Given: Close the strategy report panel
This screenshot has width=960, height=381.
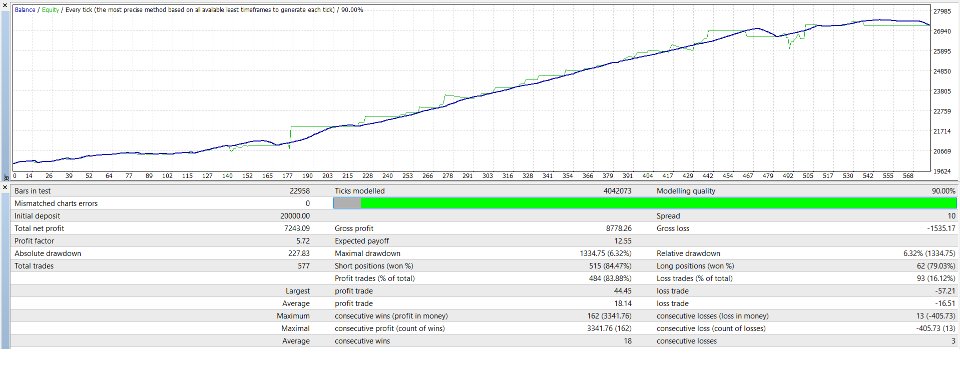Looking at the screenshot, I should pos(5,186).
